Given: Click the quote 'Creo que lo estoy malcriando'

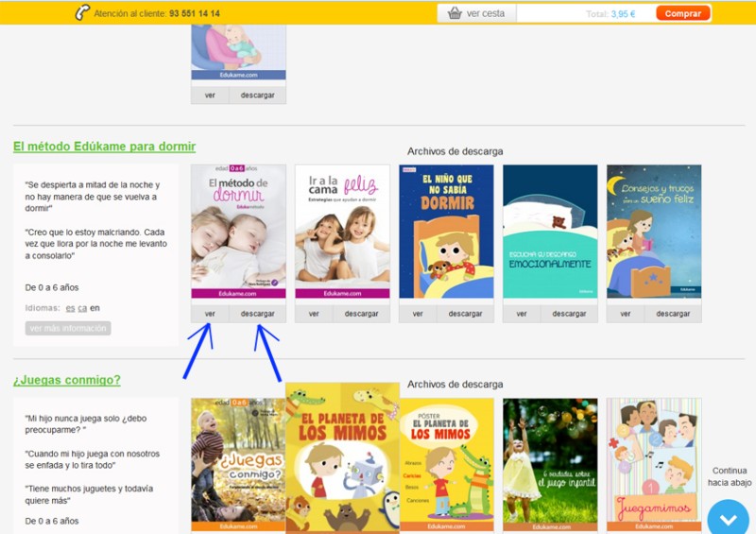Looking at the screenshot, I should tap(96, 244).
